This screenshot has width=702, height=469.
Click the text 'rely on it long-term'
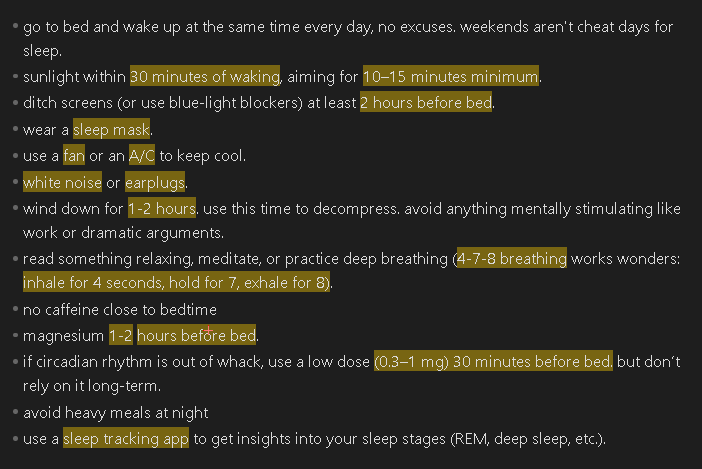(91, 386)
